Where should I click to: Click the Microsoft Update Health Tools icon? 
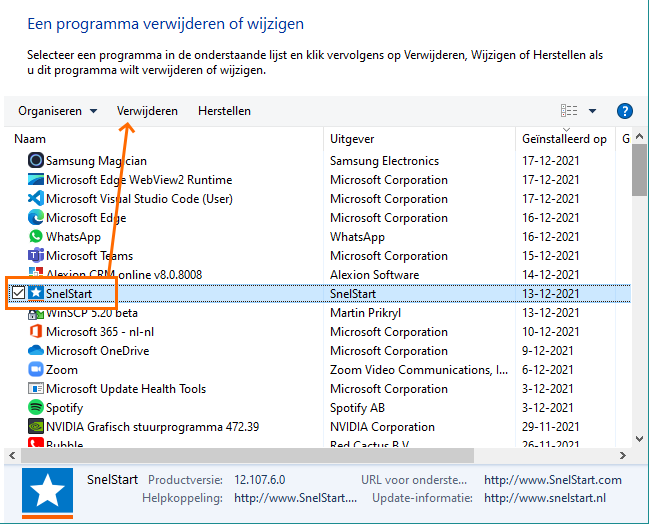click(x=36, y=388)
